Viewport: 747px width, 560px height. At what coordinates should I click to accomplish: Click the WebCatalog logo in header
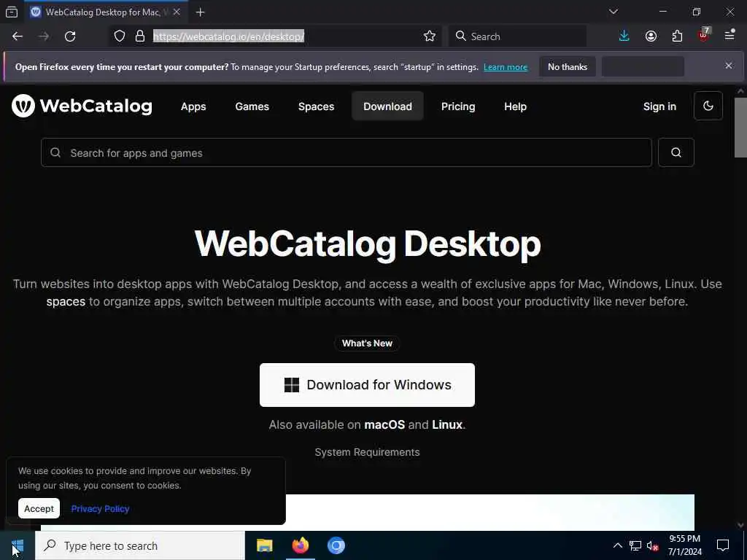pyautogui.click(x=82, y=106)
